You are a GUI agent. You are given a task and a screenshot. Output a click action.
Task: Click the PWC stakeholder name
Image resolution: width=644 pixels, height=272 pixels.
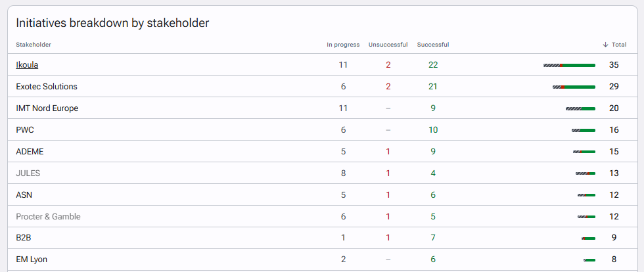tap(25, 130)
